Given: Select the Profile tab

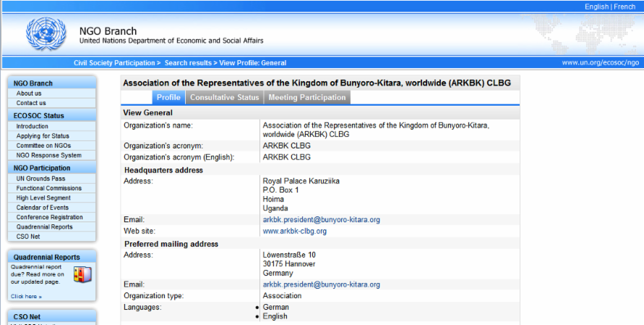Looking at the screenshot, I should (168, 98).
